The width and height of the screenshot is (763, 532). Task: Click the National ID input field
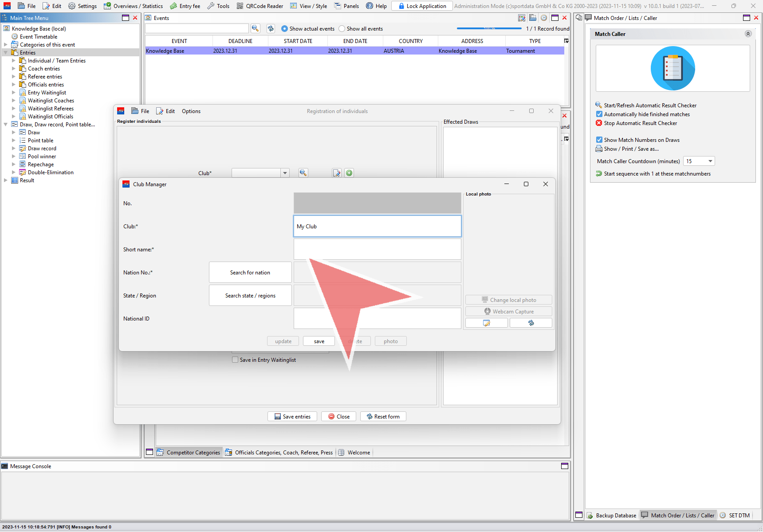(x=378, y=318)
